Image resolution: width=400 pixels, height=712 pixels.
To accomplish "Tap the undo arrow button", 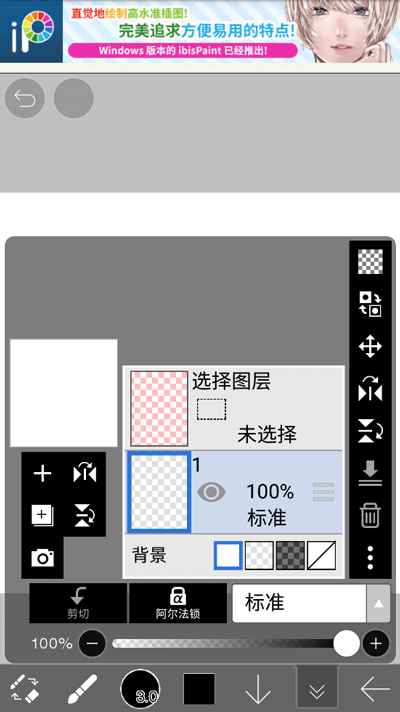I will pyautogui.click(x=25, y=98).
